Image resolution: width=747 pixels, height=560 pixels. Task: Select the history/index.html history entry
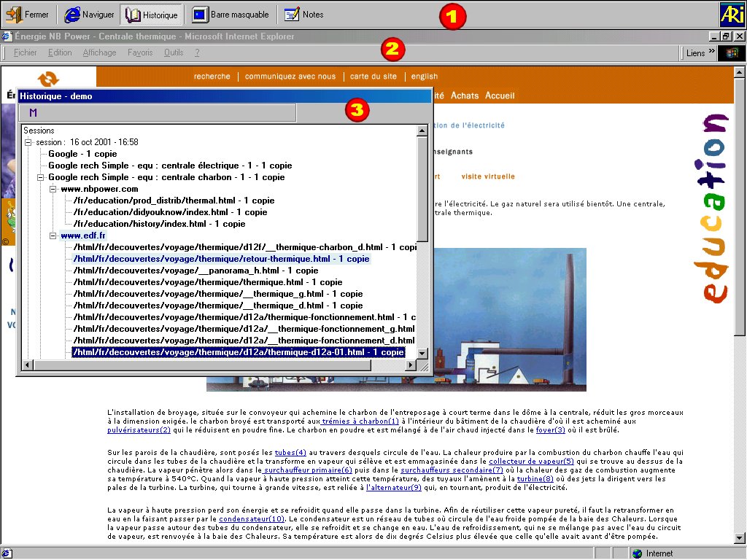[x=159, y=224]
